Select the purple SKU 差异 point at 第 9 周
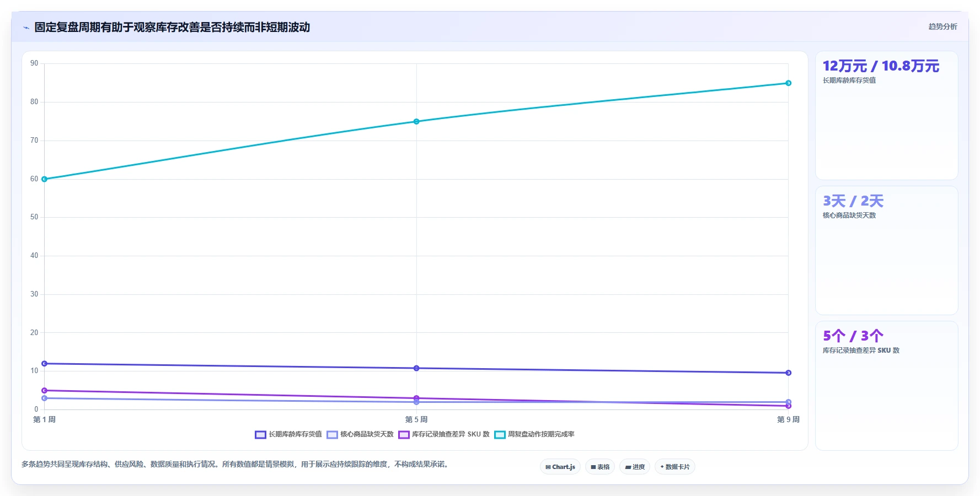This screenshot has height=496, width=980. [x=788, y=406]
